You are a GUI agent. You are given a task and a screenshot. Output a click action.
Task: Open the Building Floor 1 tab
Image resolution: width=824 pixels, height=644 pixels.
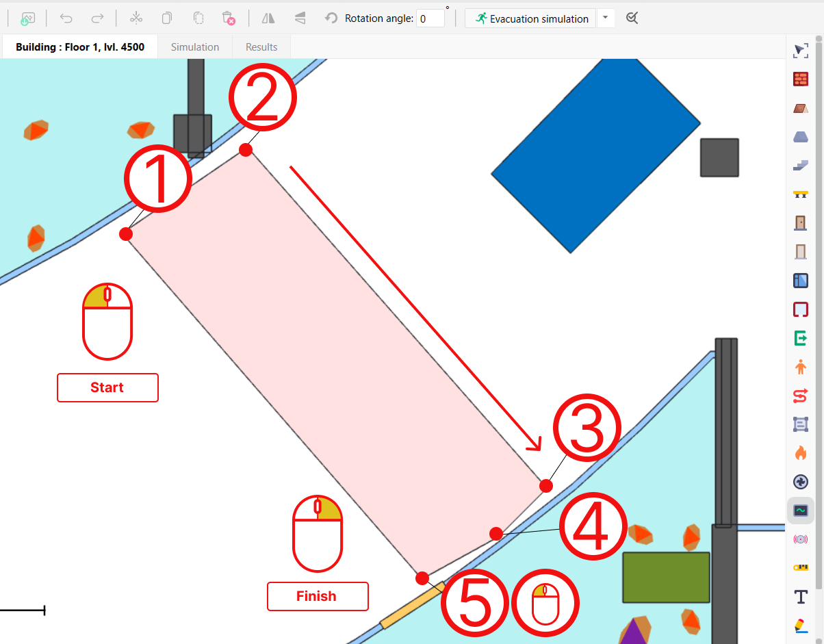[x=80, y=47]
